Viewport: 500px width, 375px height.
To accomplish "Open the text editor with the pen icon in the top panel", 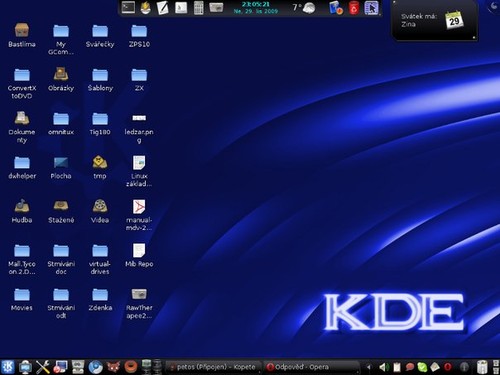I will 162,8.
